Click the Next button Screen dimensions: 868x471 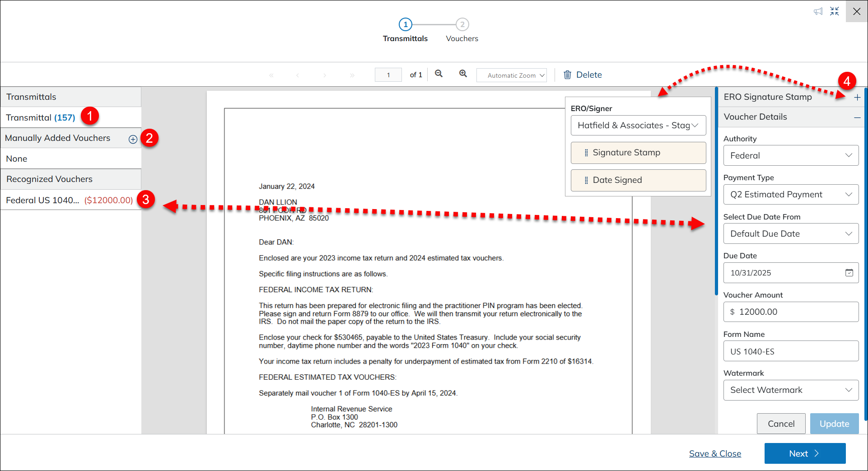[805, 453]
